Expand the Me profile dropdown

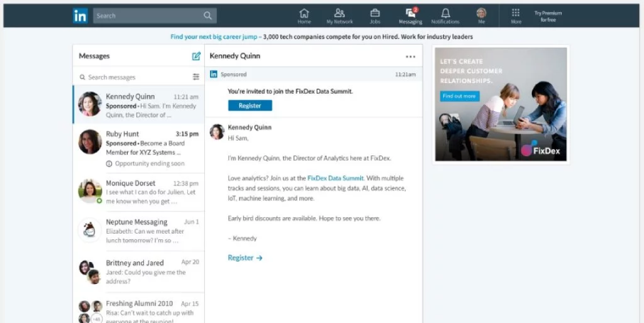(x=482, y=16)
